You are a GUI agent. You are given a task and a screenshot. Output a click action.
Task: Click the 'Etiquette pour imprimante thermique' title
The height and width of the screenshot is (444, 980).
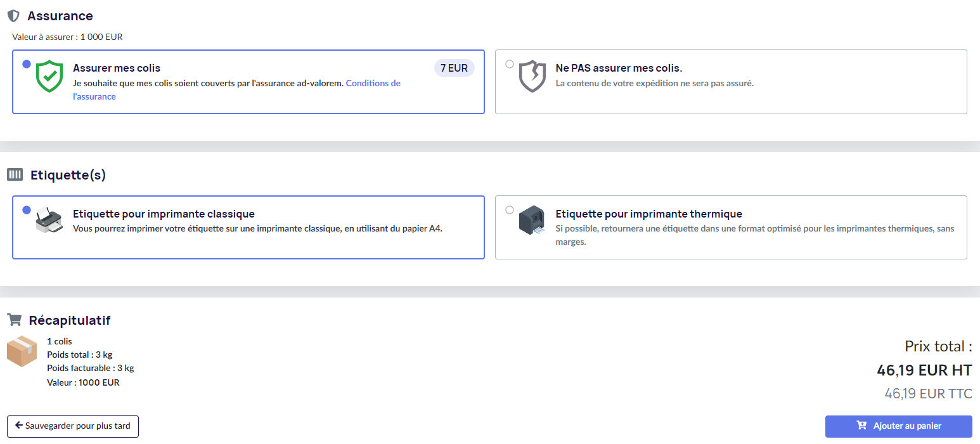coord(649,214)
